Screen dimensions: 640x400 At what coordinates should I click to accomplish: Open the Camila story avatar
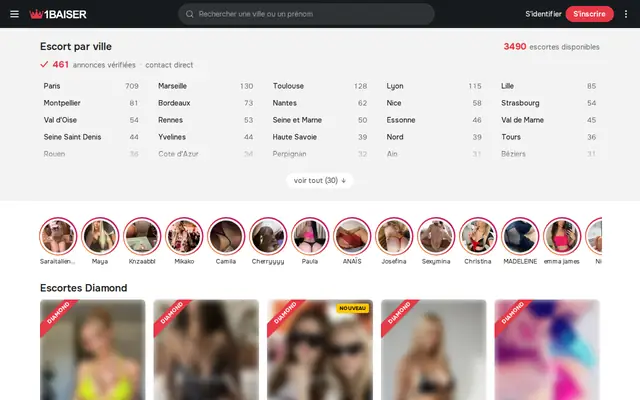(226, 236)
